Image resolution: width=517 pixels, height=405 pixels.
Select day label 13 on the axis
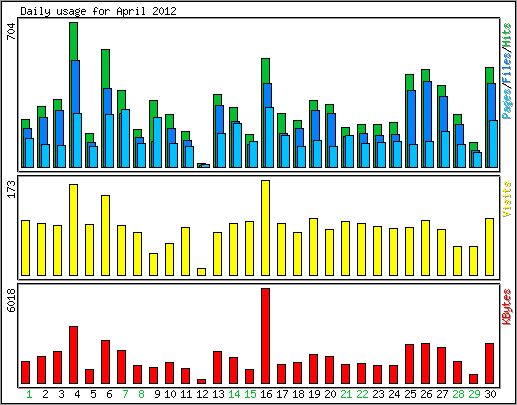click(x=218, y=394)
